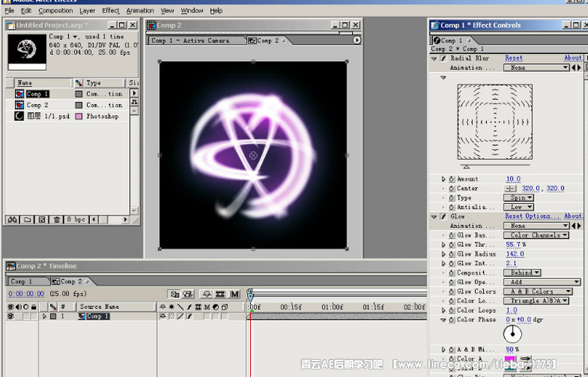This screenshot has height=377, width=588.
Task: Select Comp 2 item in Project list
Action: pyautogui.click(x=37, y=105)
